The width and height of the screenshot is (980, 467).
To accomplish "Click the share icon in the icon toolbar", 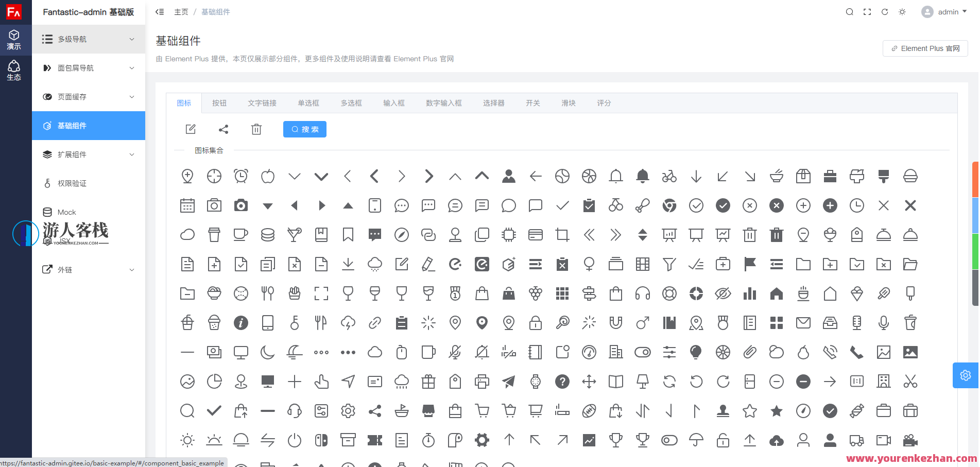I will point(223,129).
